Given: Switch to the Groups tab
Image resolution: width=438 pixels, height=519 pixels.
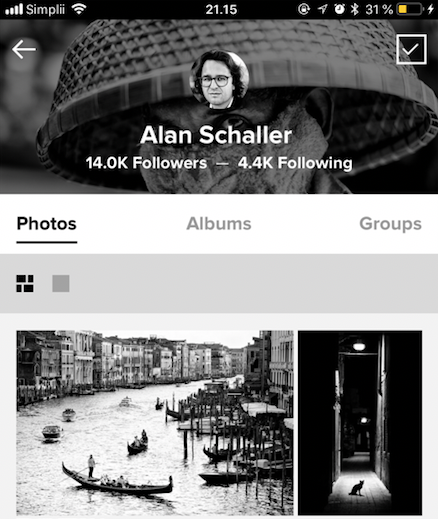Looking at the screenshot, I should pyautogui.click(x=391, y=224).
